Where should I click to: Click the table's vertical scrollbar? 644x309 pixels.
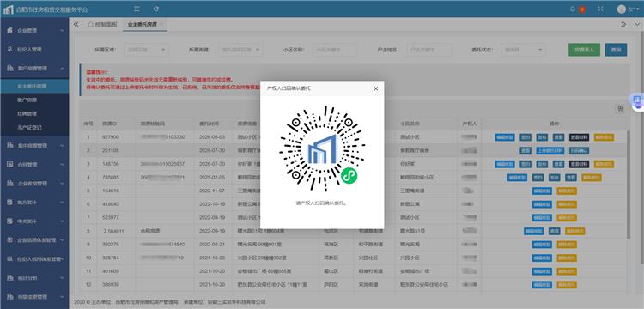click(628, 185)
